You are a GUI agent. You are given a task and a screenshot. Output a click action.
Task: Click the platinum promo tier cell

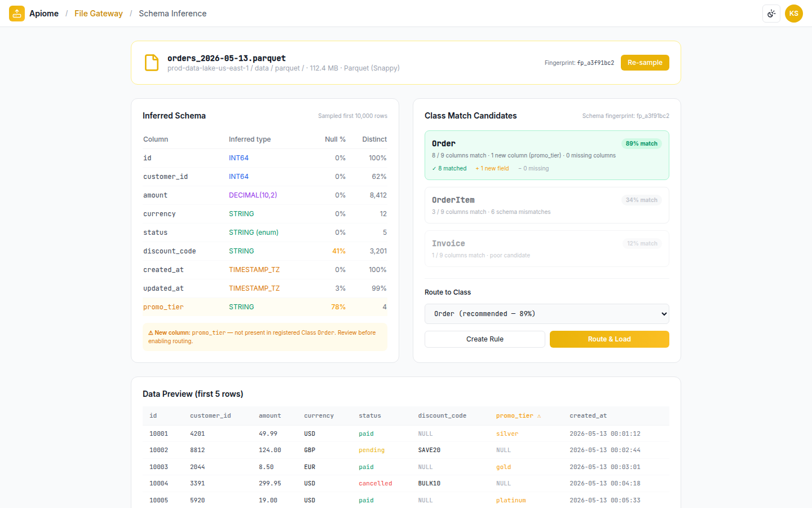511,501
